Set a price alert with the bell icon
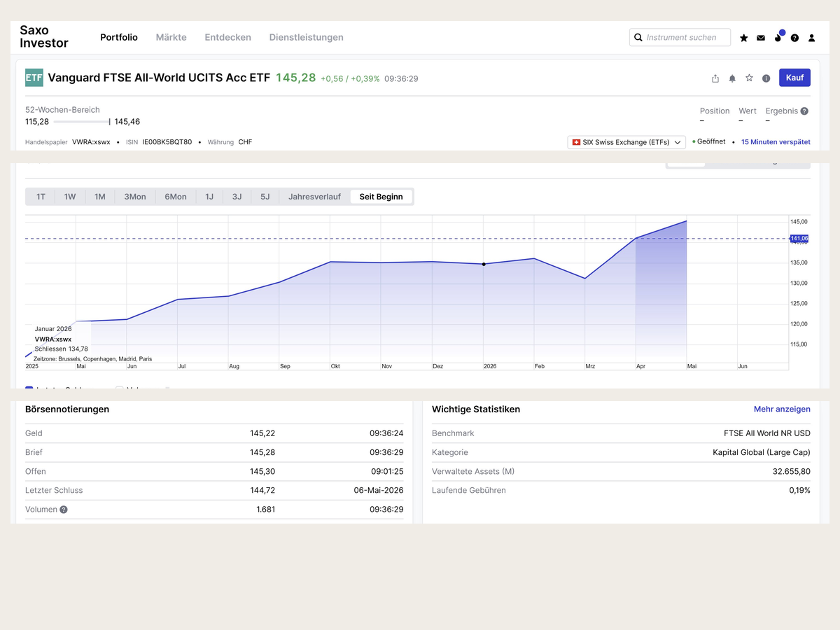Screen dimensions: 840x630 tap(732, 78)
